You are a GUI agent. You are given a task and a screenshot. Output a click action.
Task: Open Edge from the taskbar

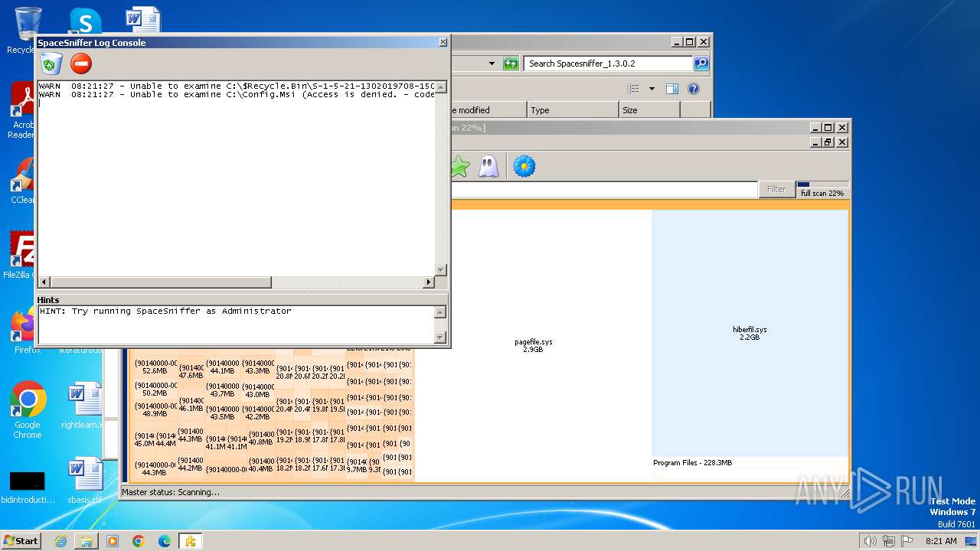(164, 541)
